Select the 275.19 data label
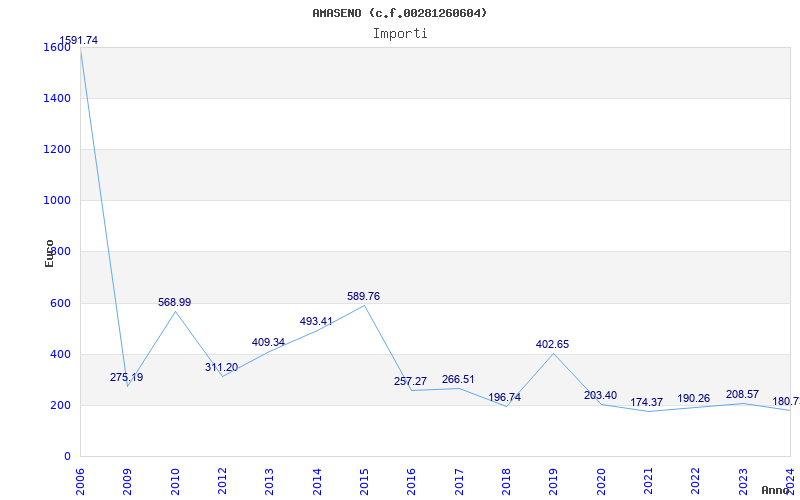Image resolution: width=800 pixels, height=500 pixels. (127, 378)
